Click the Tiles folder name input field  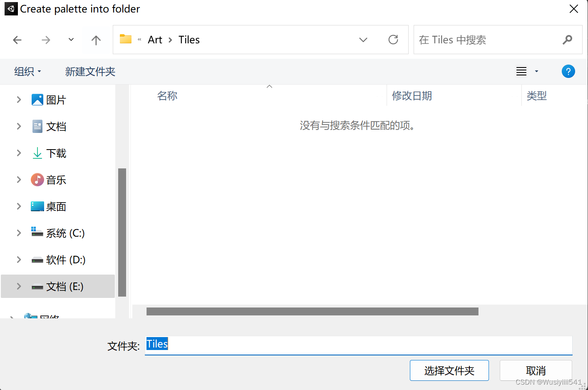291,344
